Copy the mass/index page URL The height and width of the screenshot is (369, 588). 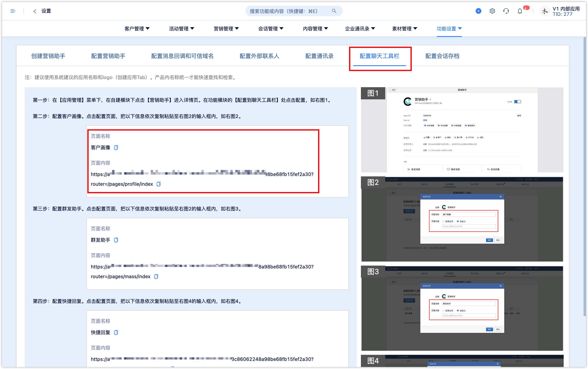[x=156, y=277]
